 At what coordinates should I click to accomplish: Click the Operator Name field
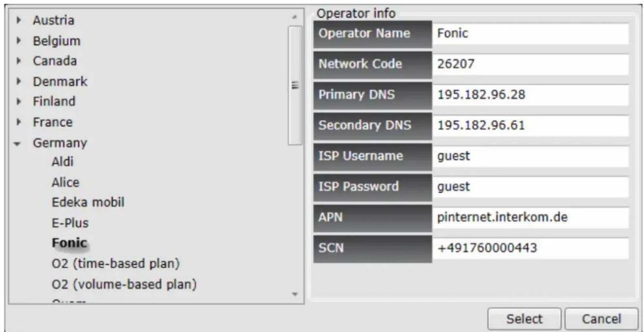pos(530,35)
